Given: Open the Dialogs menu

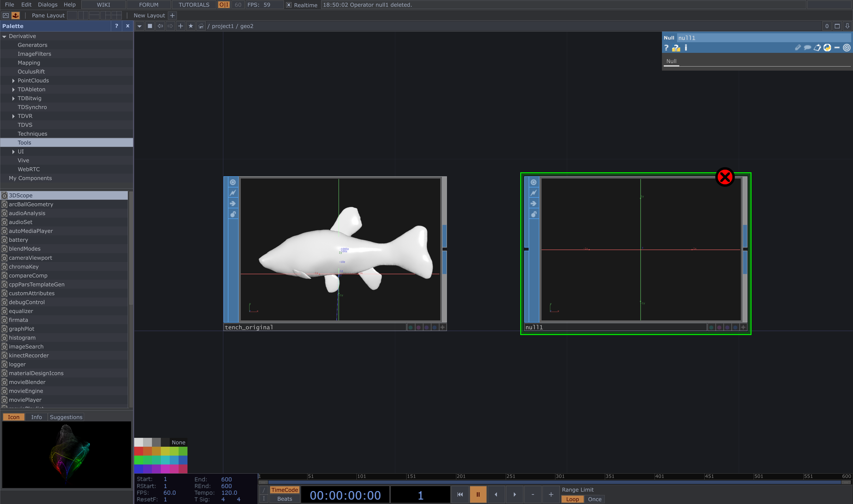Looking at the screenshot, I should 48,5.
